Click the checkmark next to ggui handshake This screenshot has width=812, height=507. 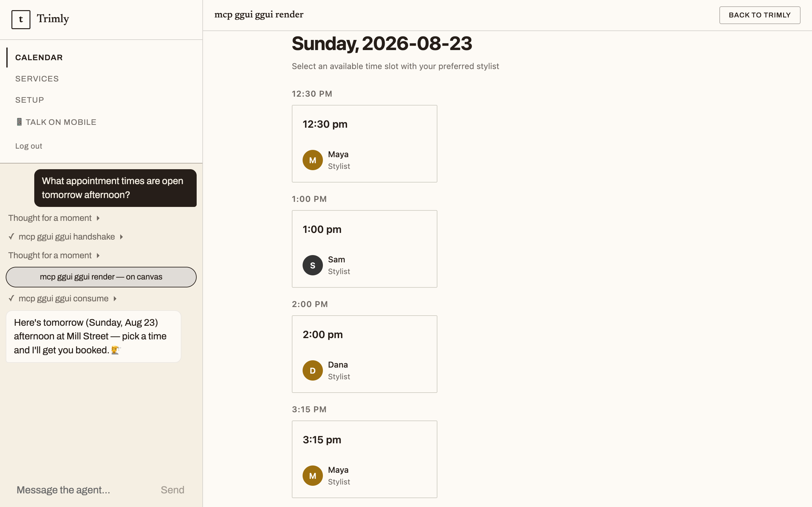11,237
